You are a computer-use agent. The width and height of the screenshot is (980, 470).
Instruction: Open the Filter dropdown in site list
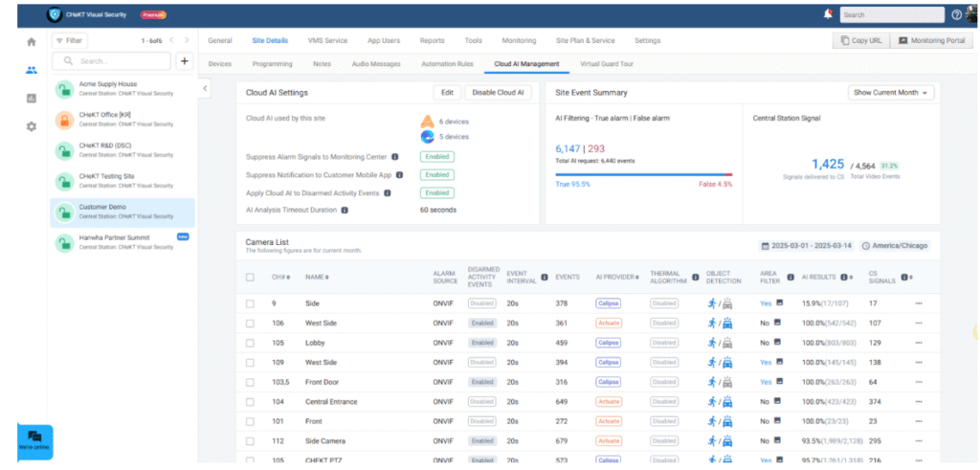coord(69,40)
